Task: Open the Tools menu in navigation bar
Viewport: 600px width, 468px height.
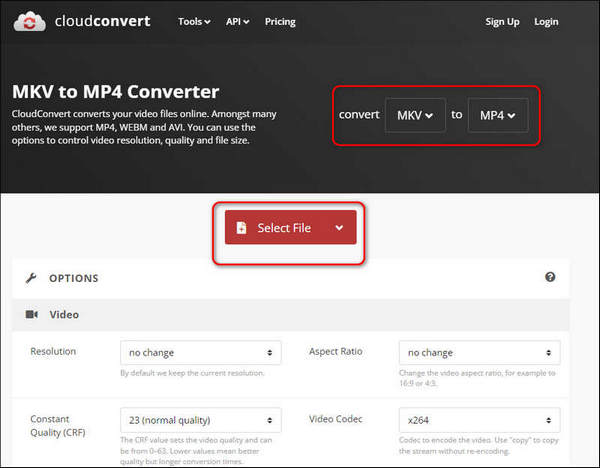Action: 194,22
